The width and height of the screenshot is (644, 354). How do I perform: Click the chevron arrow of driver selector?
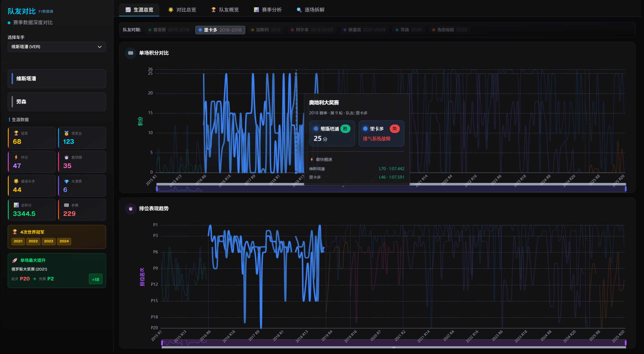(x=100, y=47)
